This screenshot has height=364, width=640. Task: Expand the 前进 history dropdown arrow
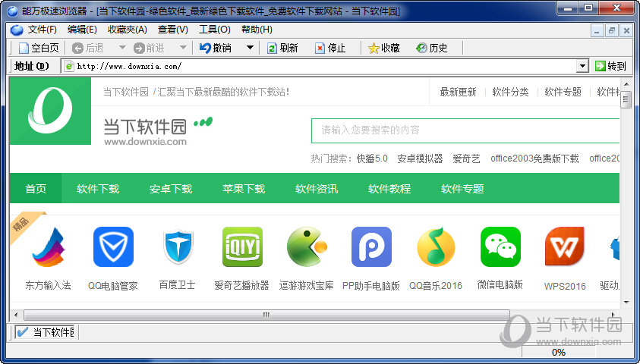(x=183, y=48)
